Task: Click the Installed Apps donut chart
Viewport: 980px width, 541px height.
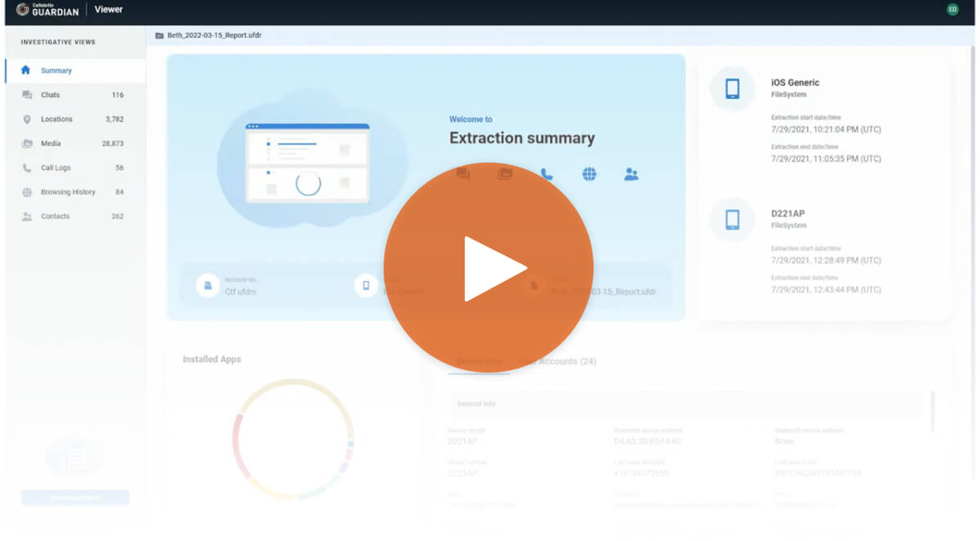Action: pyautogui.click(x=293, y=439)
